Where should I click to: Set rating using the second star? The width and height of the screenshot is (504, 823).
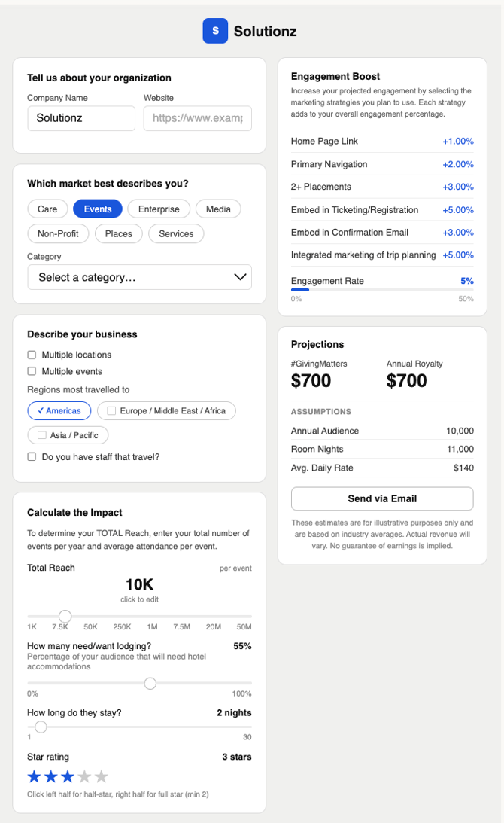pos(51,776)
